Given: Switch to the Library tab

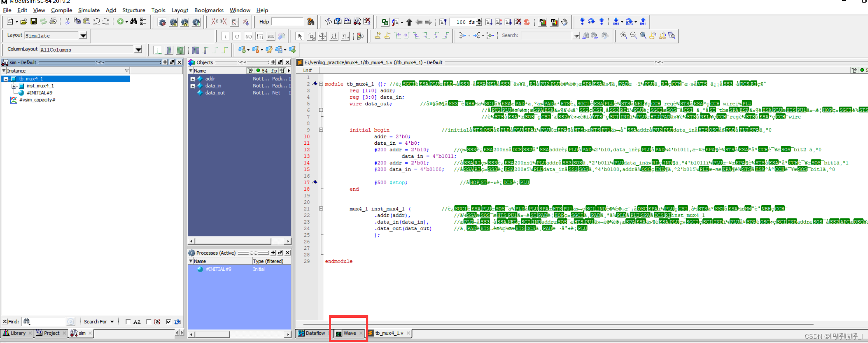Looking at the screenshot, I should point(18,333).
